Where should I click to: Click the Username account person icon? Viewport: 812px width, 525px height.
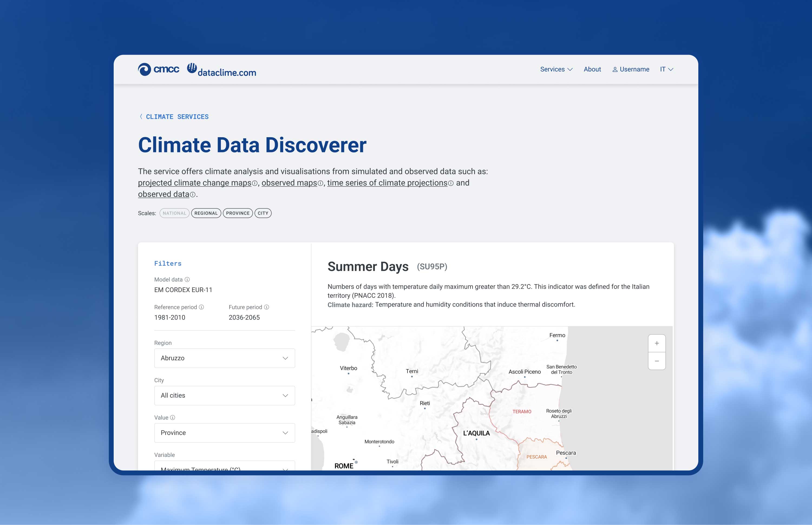click(x=615, y=69)
